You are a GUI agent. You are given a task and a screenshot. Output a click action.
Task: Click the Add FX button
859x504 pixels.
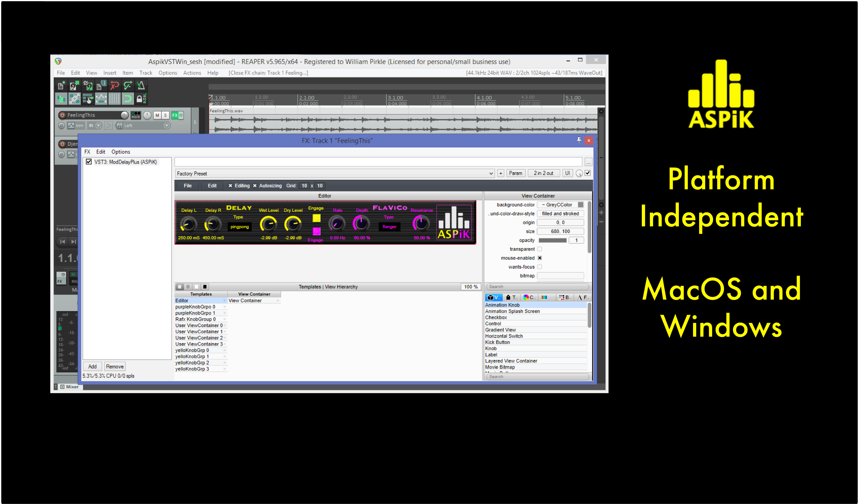point(92,366)
